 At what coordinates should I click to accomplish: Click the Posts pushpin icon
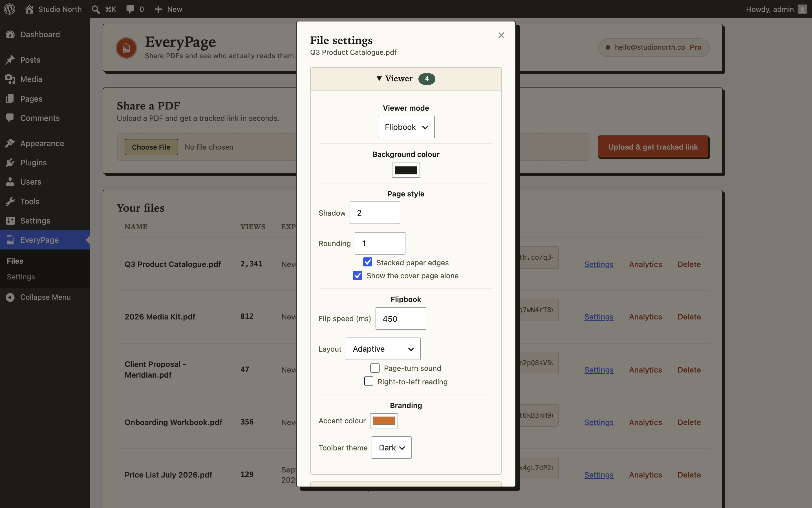[x=10, y=60]
